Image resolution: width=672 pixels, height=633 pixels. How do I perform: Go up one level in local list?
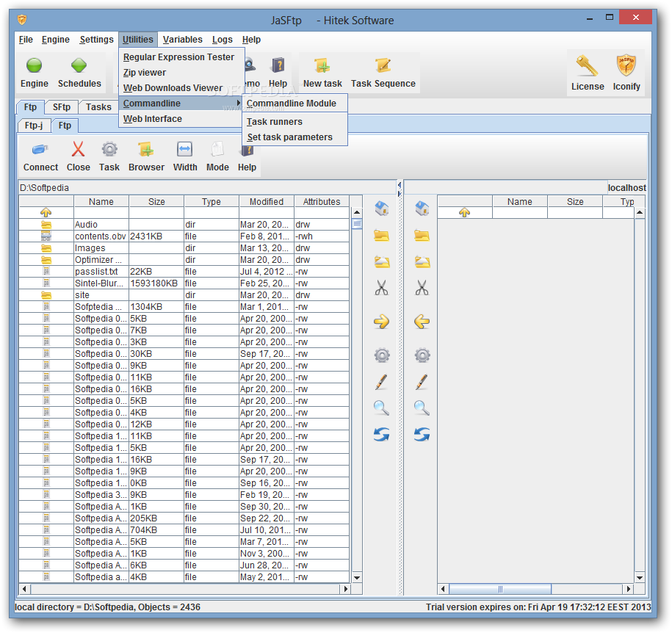pos(46,212)
